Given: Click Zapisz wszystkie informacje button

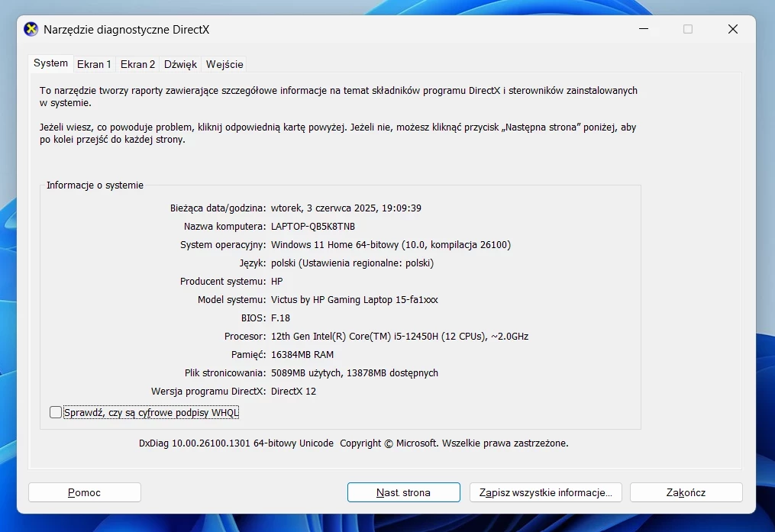Looking at the screenshot, I should (546, 492).
